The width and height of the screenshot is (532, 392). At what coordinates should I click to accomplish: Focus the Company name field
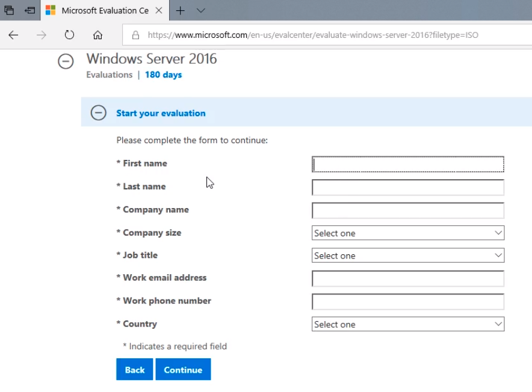click(x=408, y=210)
